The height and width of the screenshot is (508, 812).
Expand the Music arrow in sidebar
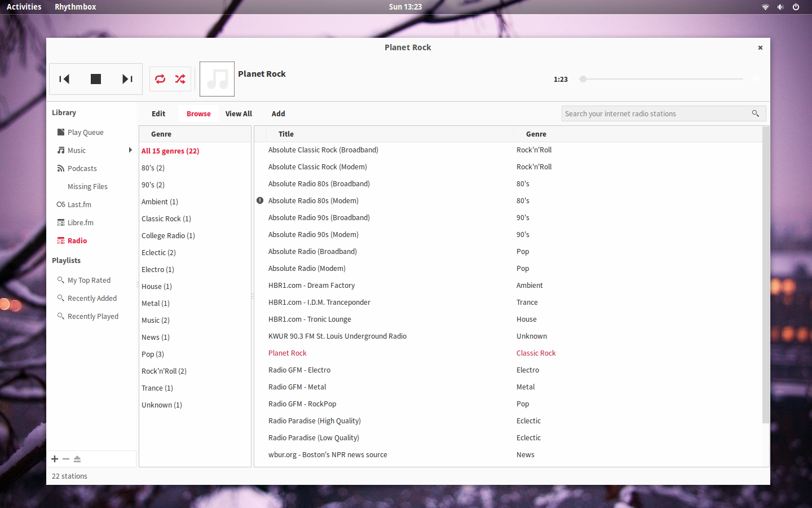point(130,150)
